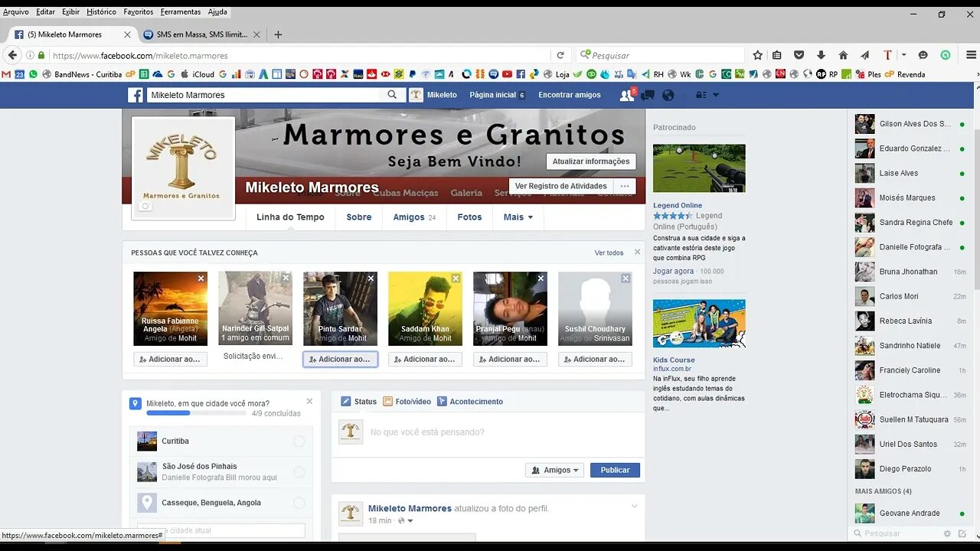This screenshot has height=551, width=980.
Task: Open the Amigos profile tab
Action: (414, 217)
